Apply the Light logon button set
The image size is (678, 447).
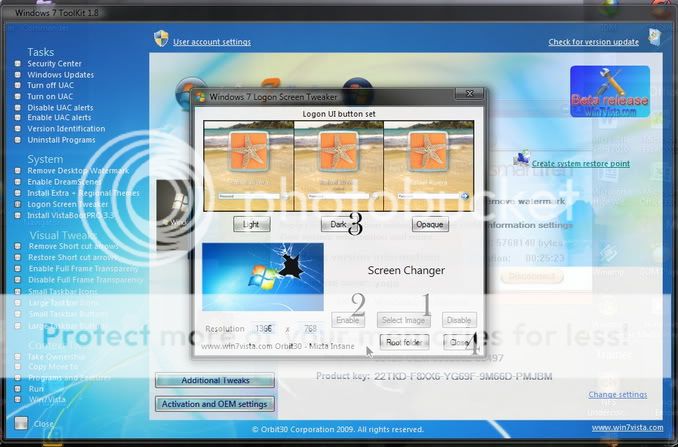pos(252,224)
